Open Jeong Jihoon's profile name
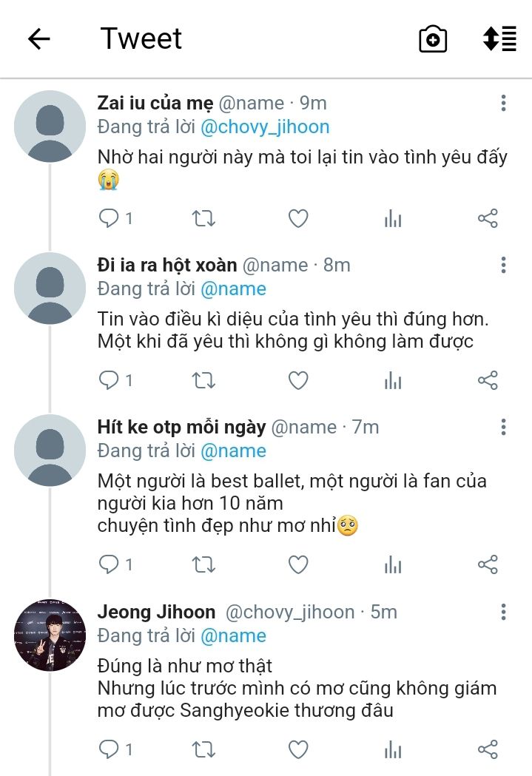Image resolution: width=532 pixels, height=776 pixels. coord(156,613)
